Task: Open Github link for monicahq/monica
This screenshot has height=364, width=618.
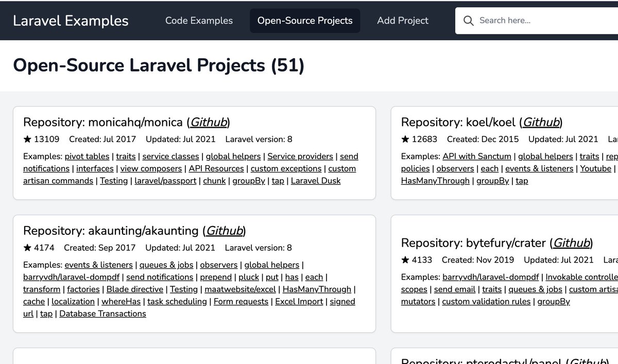Action: tap(209, 122)
